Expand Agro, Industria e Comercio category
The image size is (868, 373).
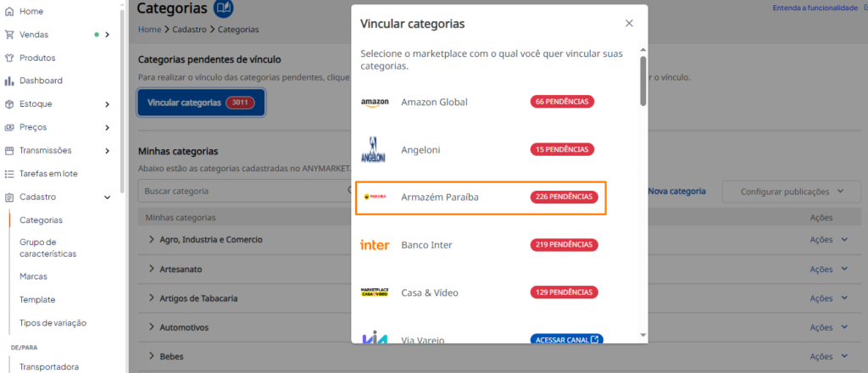tap(151, 240)
